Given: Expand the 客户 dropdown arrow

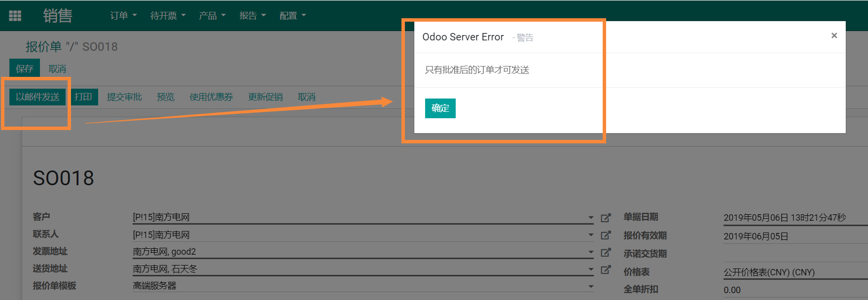Looking at the screenshot, I should click(590, 218).
